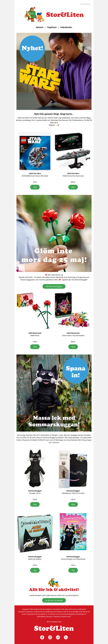Screen dimensions: 108x644
Task: Click the email envelope icon in footer
Action: pos(58,637)
